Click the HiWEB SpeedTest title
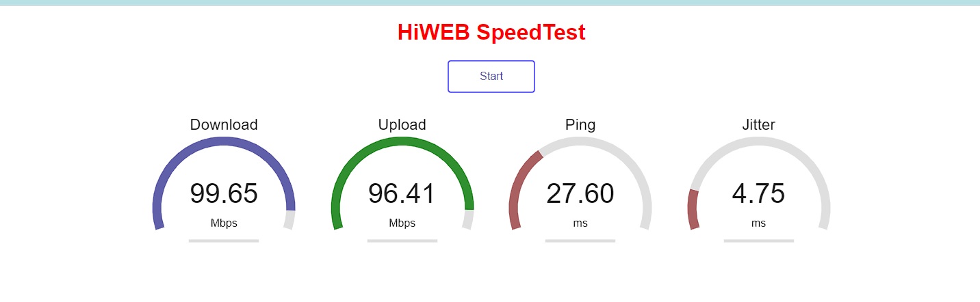 tap(491, 32)
